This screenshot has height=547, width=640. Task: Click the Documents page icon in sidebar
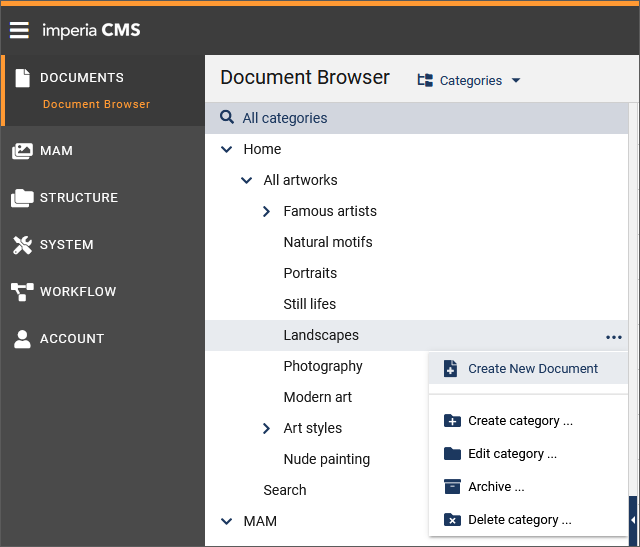point(22,78)
